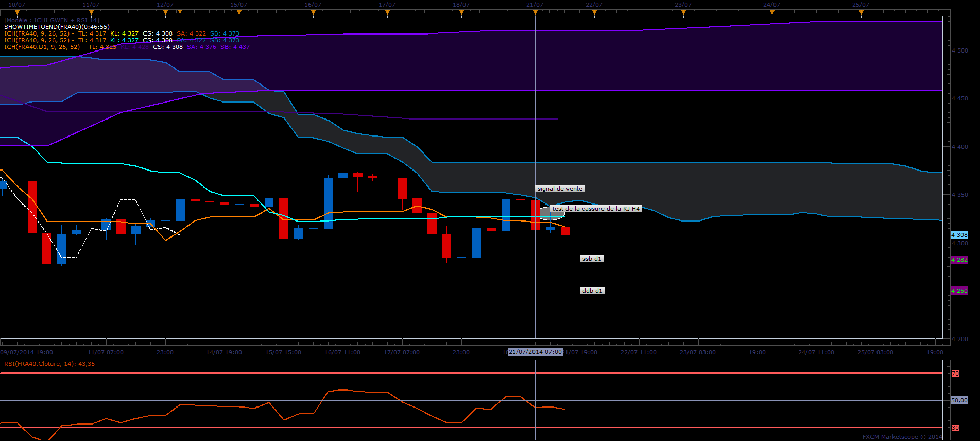Select the 15/07 15:00 time axis label

click(283, 352)
